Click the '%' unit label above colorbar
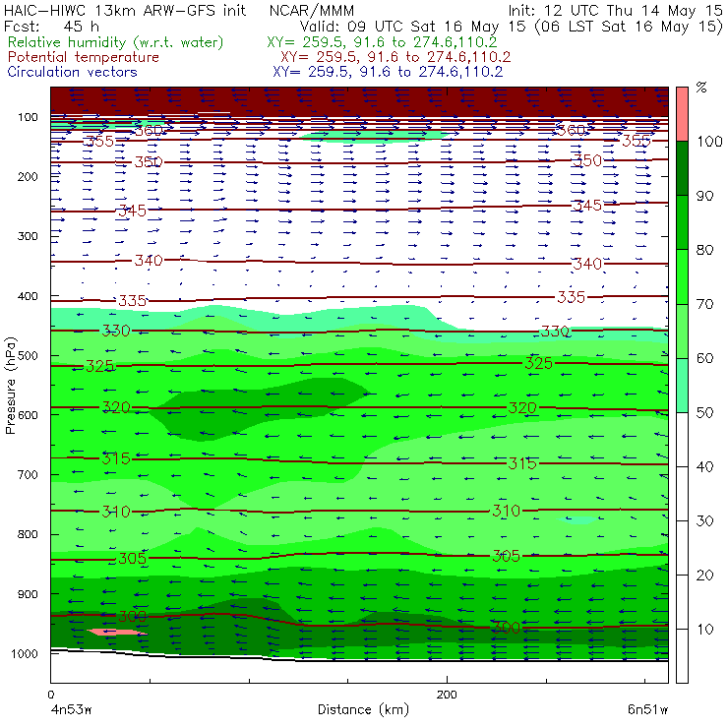728x728 pixels. point(701,88)
